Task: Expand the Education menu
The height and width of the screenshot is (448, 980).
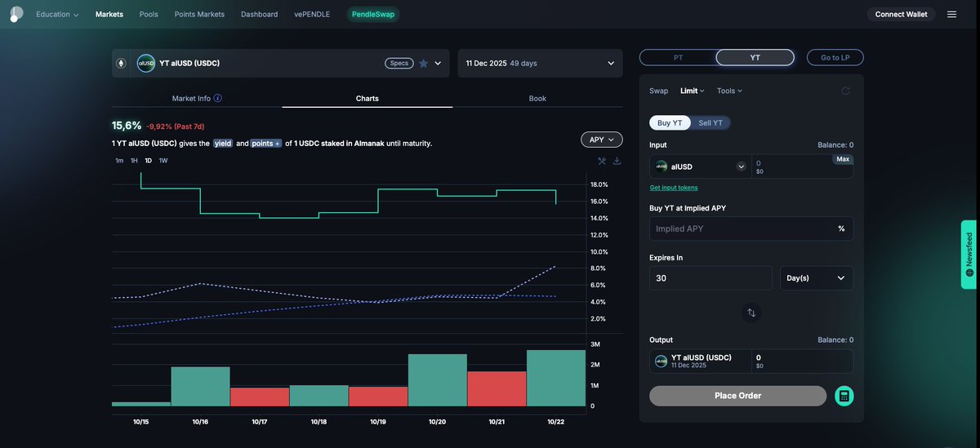Action: click(57, 14)
